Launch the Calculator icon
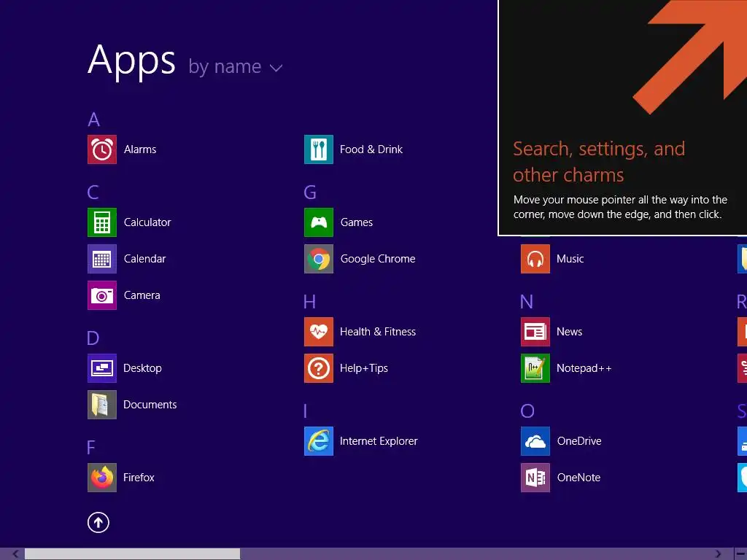 coord(102,222)
